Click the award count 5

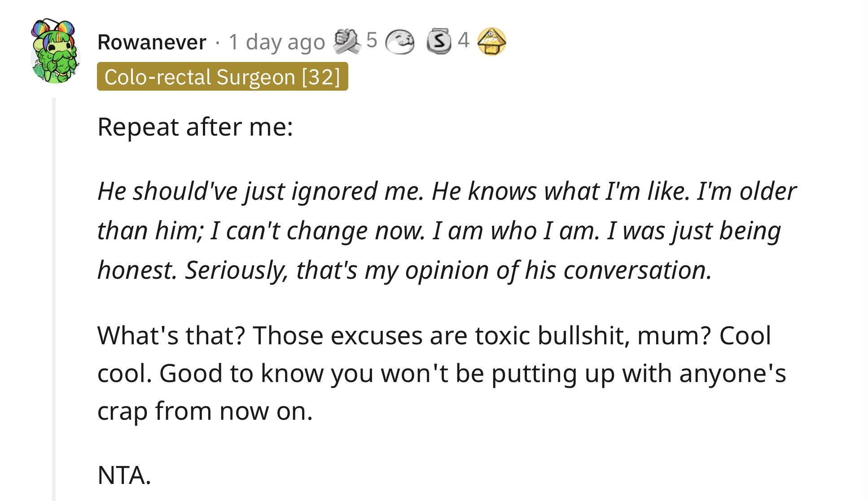pyautogui.click(x=372, y=40)
